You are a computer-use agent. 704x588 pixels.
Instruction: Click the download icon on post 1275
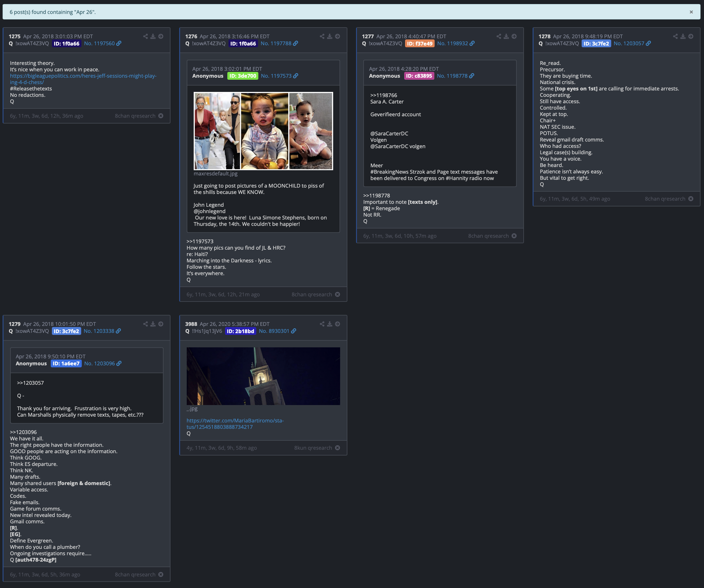pos(153,36)
